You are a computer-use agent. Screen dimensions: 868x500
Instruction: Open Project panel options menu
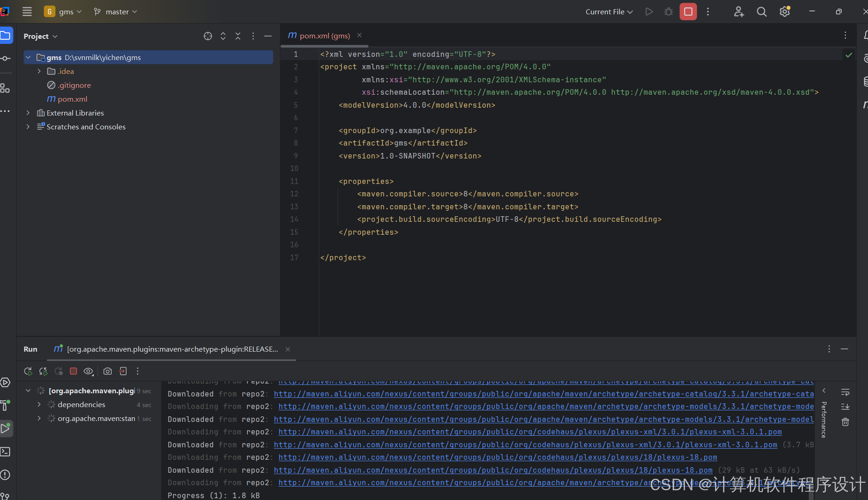[x=253, y=36]
